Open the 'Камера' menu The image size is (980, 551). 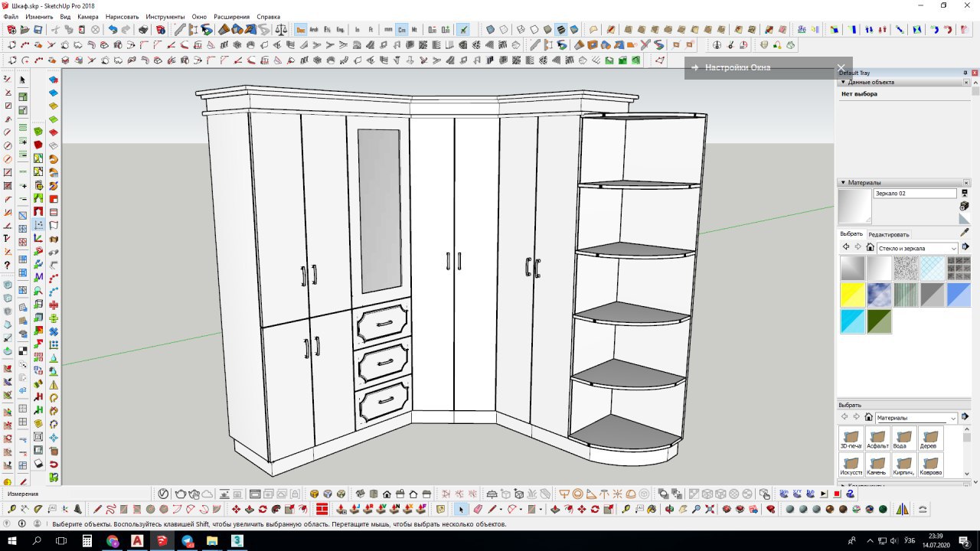coord(87,16)
